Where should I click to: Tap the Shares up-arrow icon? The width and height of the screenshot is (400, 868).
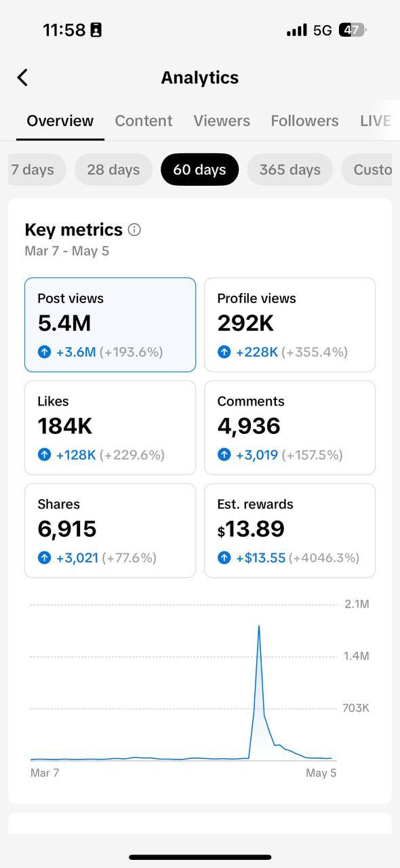(44, 558)
